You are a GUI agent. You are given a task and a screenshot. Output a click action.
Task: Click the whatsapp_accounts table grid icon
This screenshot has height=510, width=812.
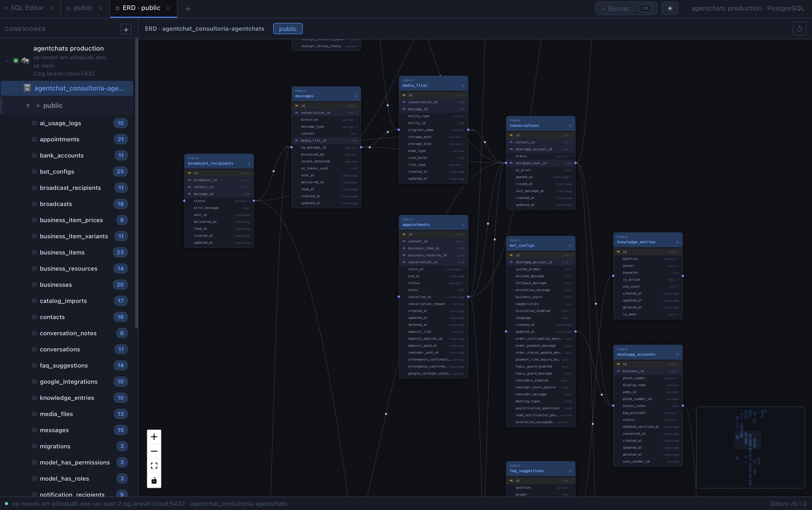677,355
